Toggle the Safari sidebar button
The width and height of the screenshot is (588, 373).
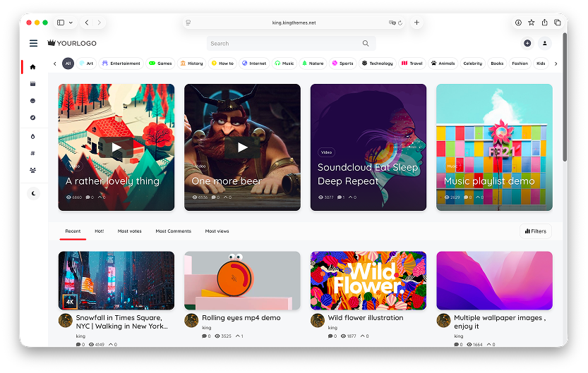[x=61, y=23]
